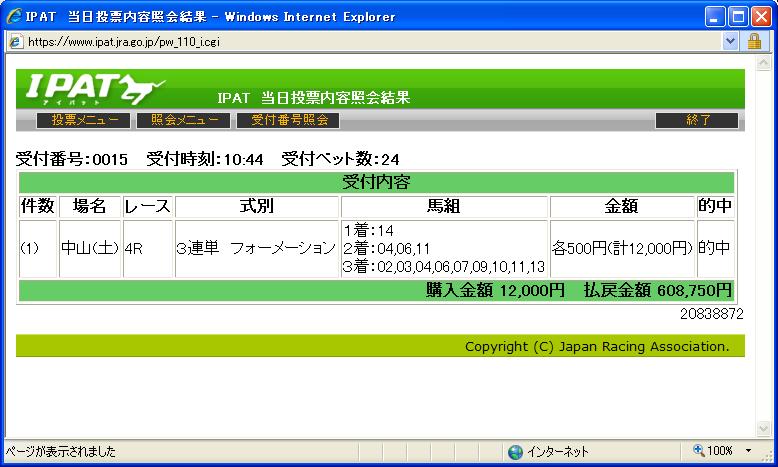Click the IPAT 当日投票内容照会結果 banner heading
The image size is (778, 467).
click(314, 98)
